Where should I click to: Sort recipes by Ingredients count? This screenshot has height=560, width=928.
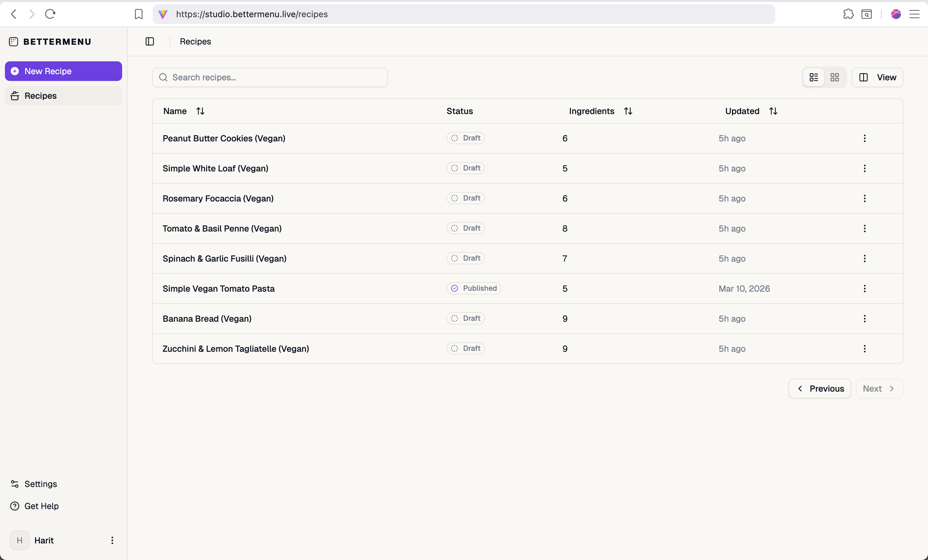628,111
